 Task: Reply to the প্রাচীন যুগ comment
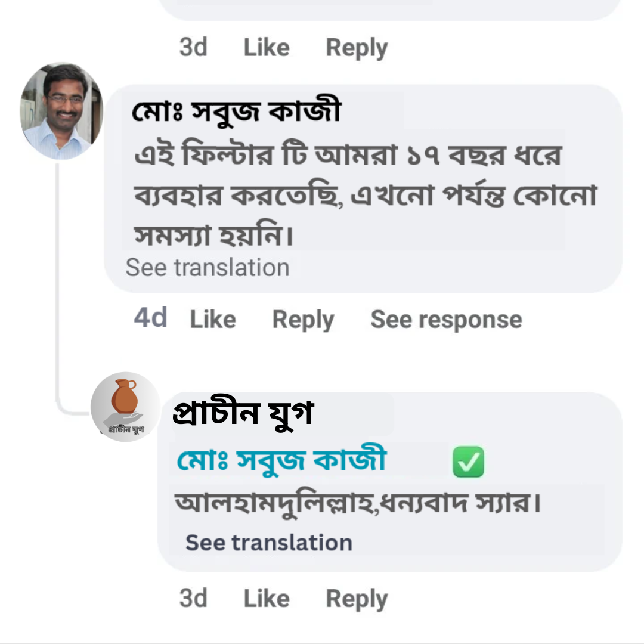(x=357, y=598)
